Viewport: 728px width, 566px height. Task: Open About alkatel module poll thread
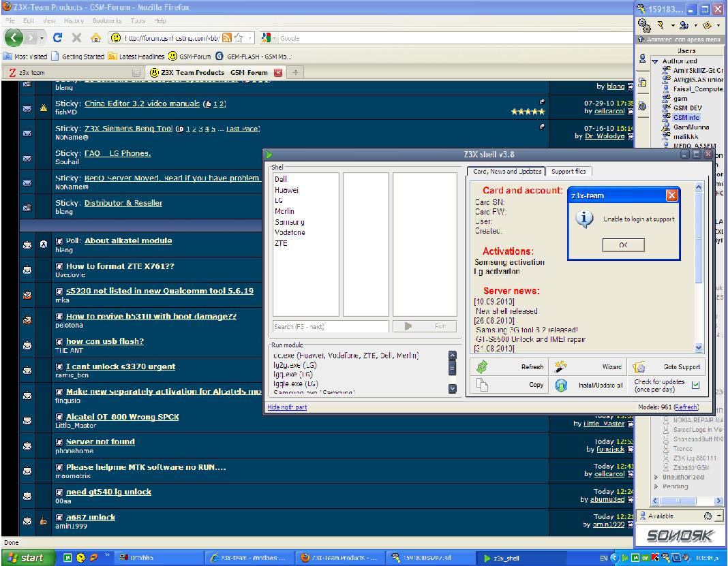pos(128,240)
